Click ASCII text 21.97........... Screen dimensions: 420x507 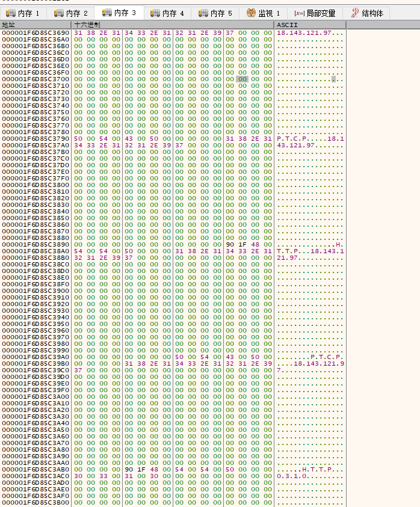click(x=288, y=257)
